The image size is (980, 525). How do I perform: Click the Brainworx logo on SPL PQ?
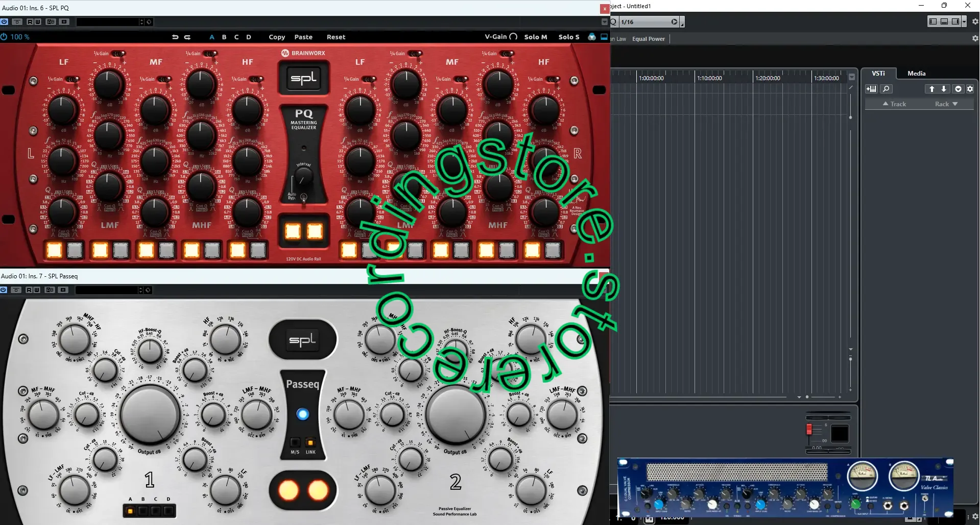303,53
